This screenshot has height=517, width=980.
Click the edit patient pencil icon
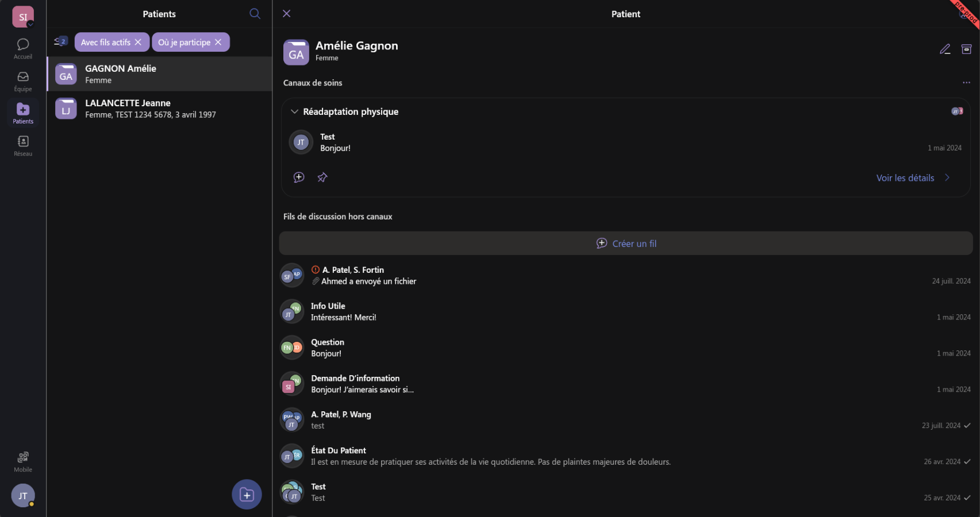point(945,49)
